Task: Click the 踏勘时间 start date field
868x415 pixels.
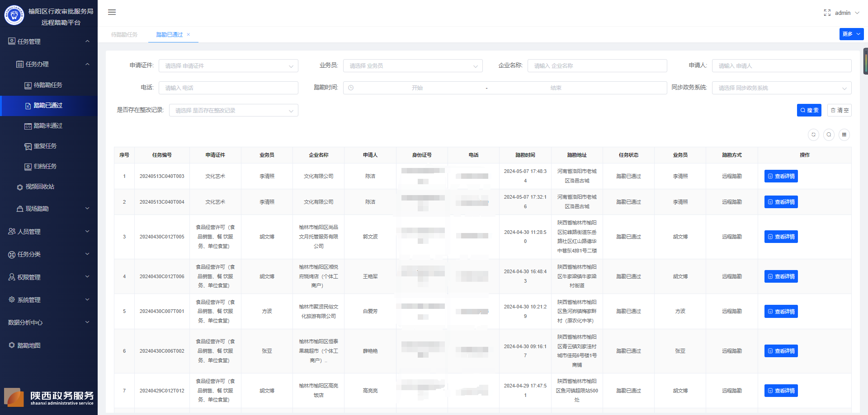Action: 417,88
